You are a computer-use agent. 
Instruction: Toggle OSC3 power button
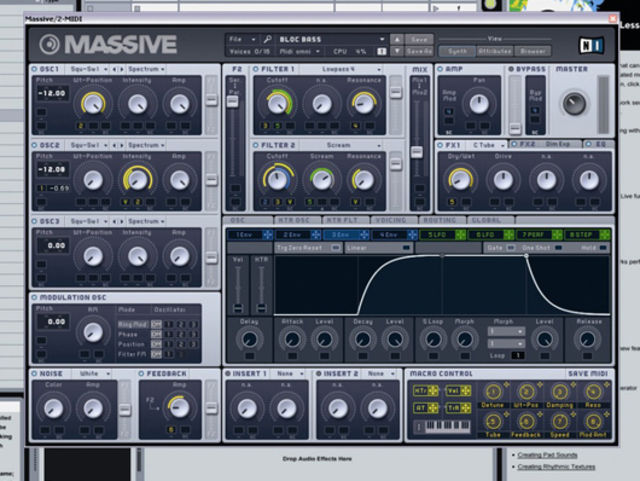pos(34,221)
